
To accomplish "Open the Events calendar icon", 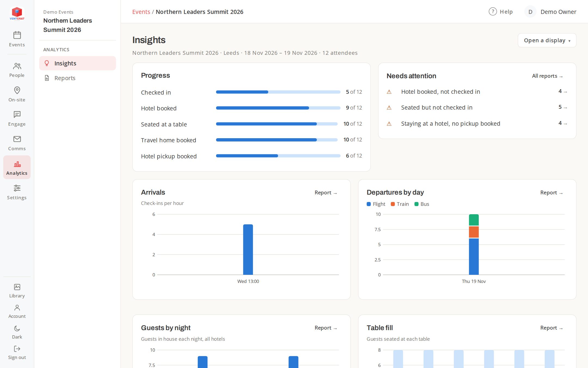I will click(17, 35).
